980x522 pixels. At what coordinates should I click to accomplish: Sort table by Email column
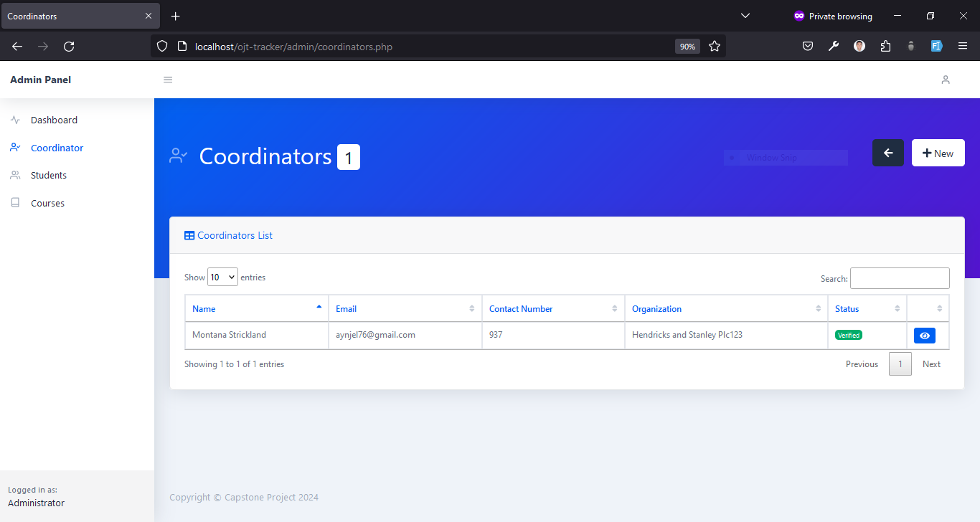(405, 308)
